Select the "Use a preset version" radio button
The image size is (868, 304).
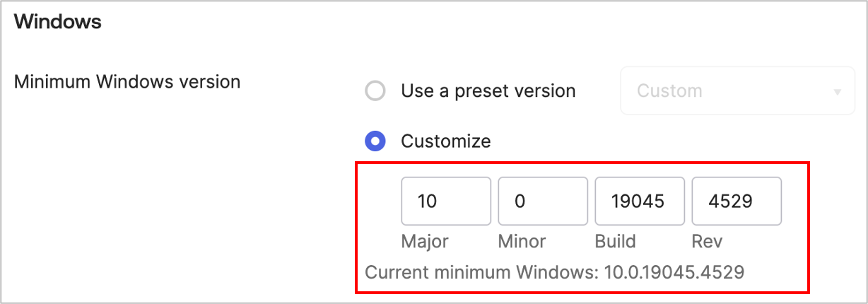coord(375,91)
